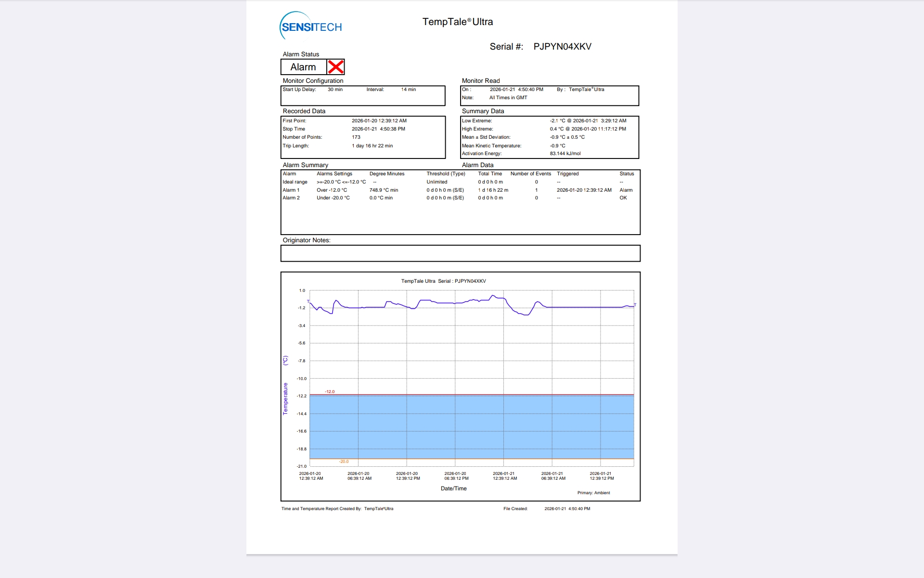Click the High Extreme value in Summary Data
Viewport: 924px width, 578px height.
point(588,129)
